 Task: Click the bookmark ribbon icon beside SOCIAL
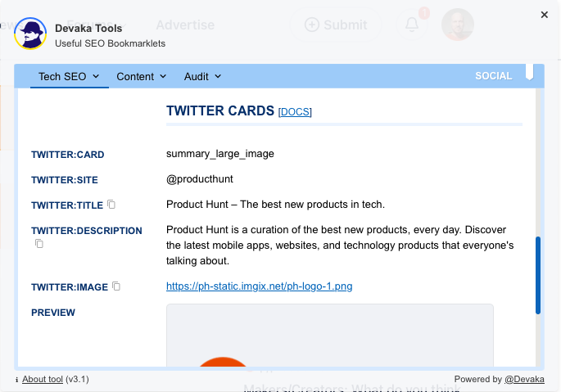tap(529, 72)
